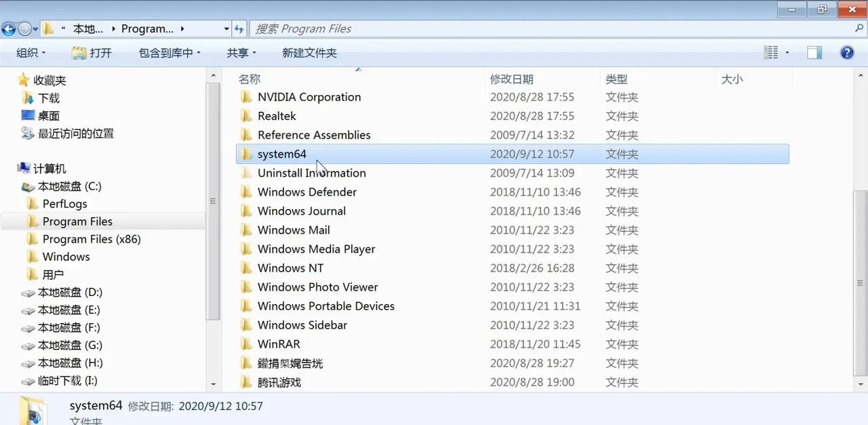The height and width of the screenshot is (425, 868).
Task: Select 本地磁盘 (F:) drive
Action: coord(61,327)
